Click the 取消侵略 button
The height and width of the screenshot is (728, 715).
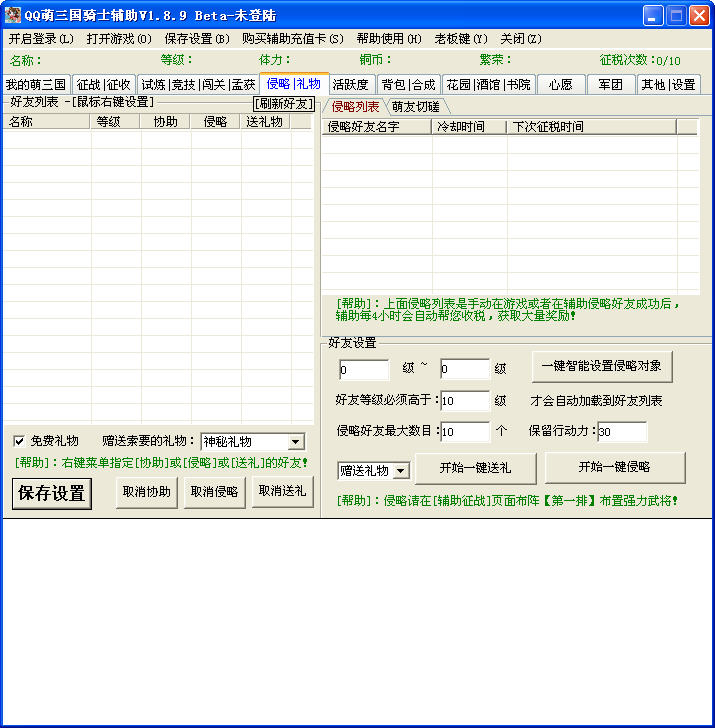[214, 492]
